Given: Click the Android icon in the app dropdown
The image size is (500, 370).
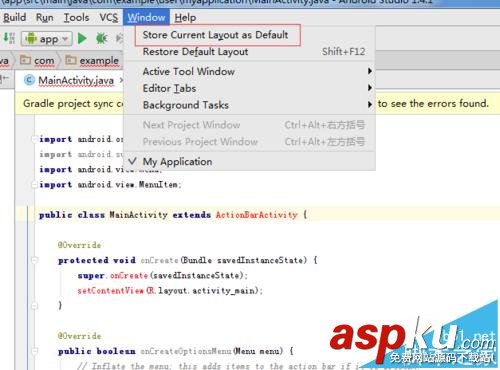Looking at the screenshot, I should point(31,38).
